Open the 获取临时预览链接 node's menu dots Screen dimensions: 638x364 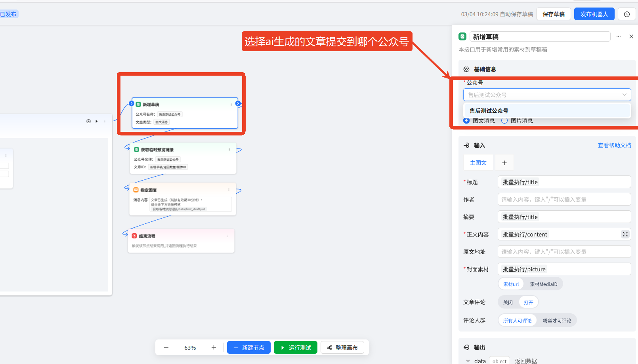pos(229,149)
